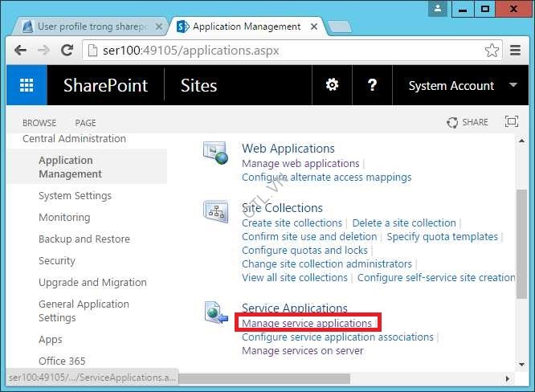Select System Settings in left navigation
The image size is (535, 392).
point(75,196)
